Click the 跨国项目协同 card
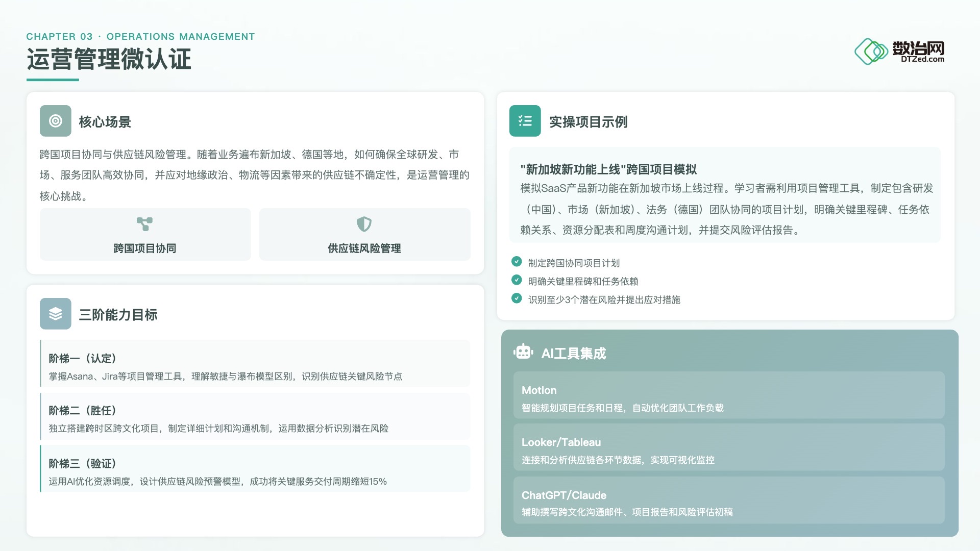Image resolution: width=980 pixels, height=551 pixels. 145,235
